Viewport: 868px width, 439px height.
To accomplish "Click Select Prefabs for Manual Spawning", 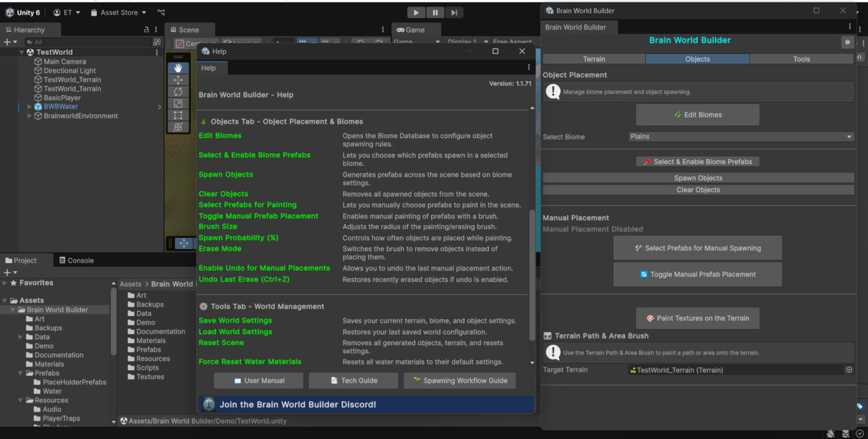I will (x=697, y=248).
